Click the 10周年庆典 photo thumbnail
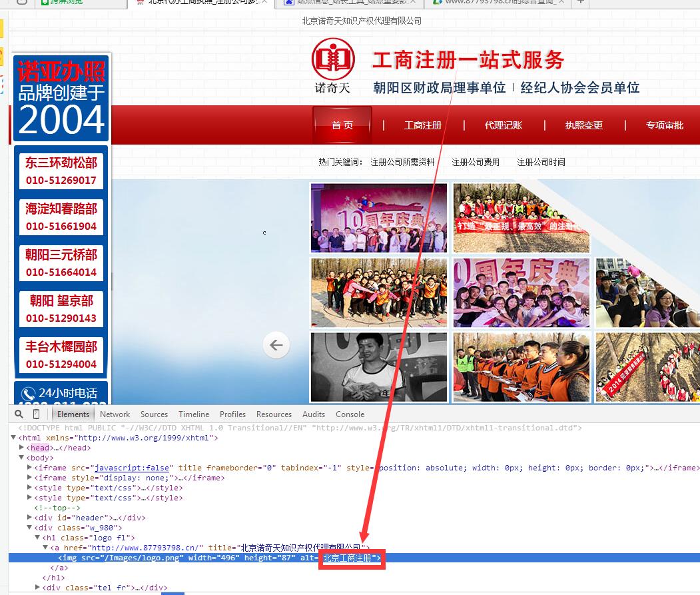 378,218
